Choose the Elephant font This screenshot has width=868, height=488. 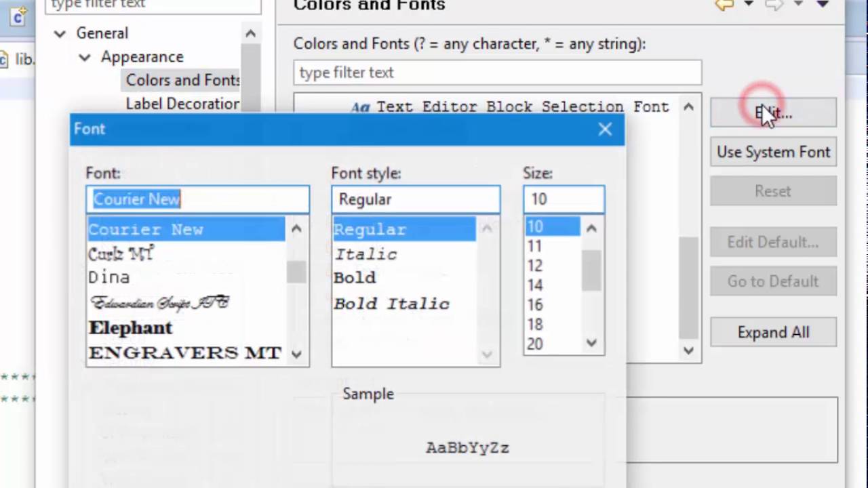[131, 328]
